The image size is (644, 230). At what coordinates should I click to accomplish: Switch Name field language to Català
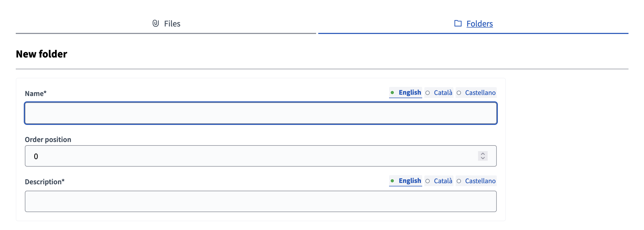443,93
